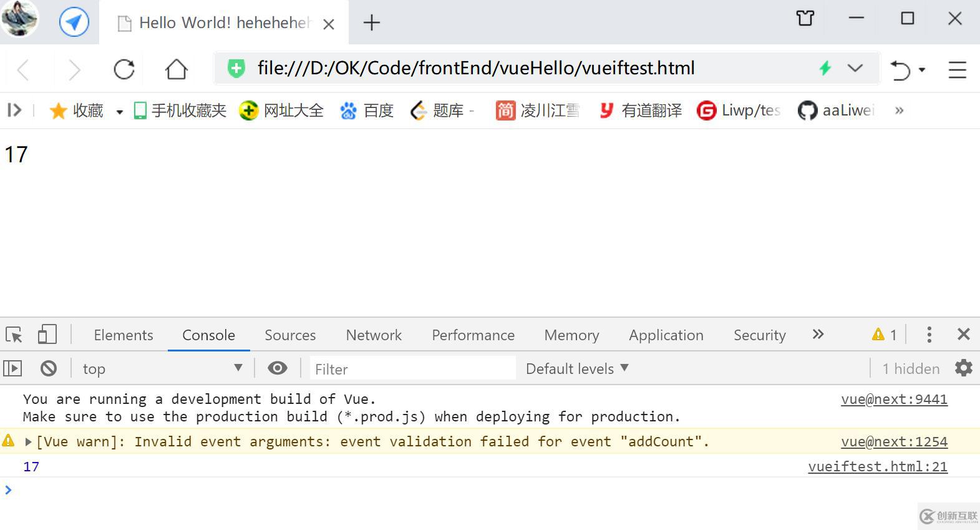Toggle the device toolbar icon

[x=47, y=334]
